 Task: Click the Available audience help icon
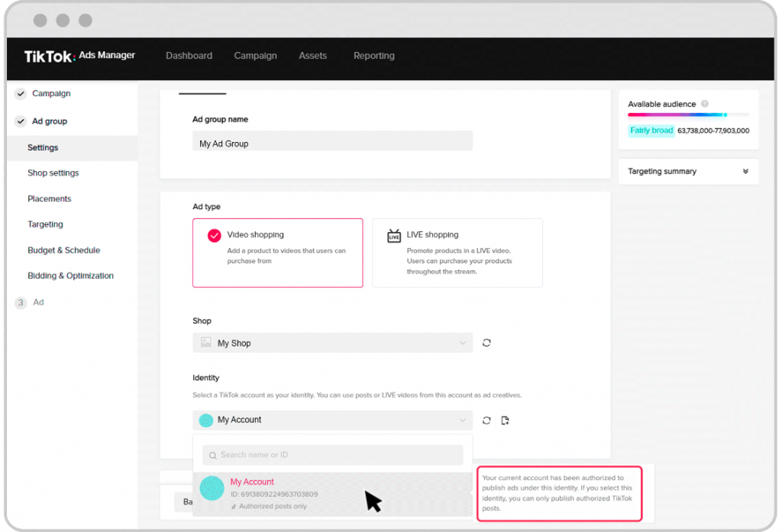[x=705, y=104]
